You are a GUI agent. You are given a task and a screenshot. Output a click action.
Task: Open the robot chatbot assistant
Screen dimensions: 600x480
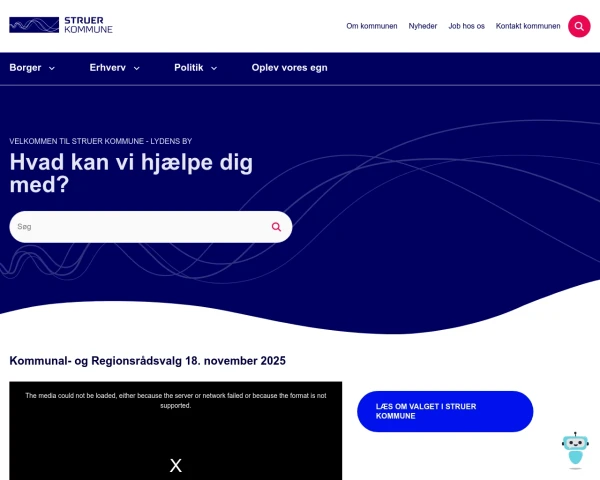(x=575, y=450)
